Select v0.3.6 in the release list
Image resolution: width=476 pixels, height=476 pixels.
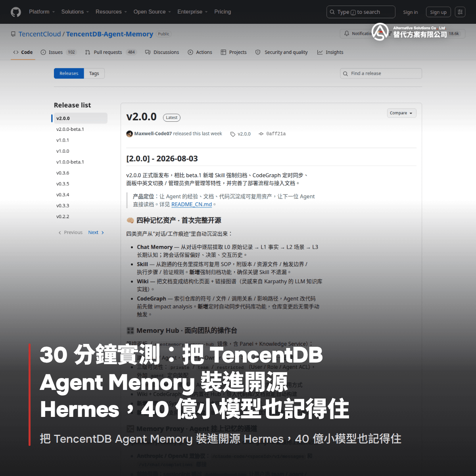tap(63, 173)
